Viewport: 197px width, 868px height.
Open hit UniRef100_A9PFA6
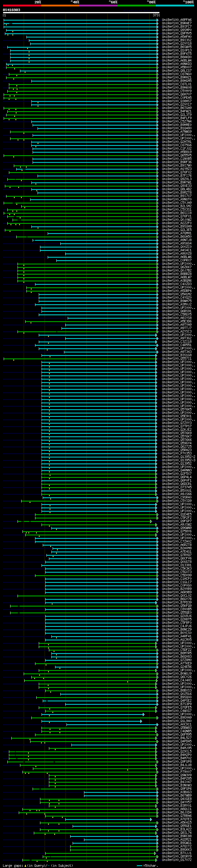tap(177, 20)
